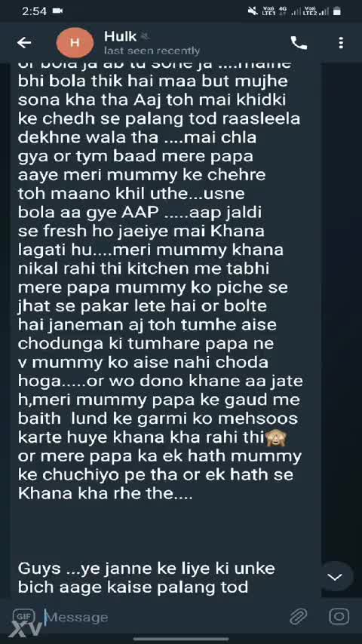The width and height of the screenshot is (362, 644).
Task: Select the message starting "Guys ...ye janne"
Action: tap(146, 578)
